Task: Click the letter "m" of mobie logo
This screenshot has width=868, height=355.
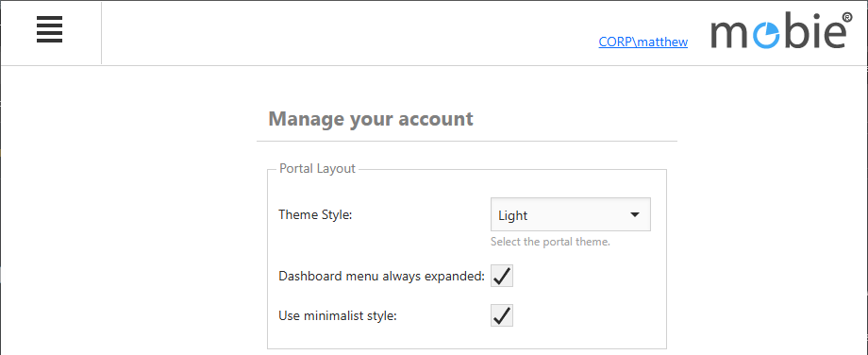Action: pyautogui.click(x=730, y=35)
